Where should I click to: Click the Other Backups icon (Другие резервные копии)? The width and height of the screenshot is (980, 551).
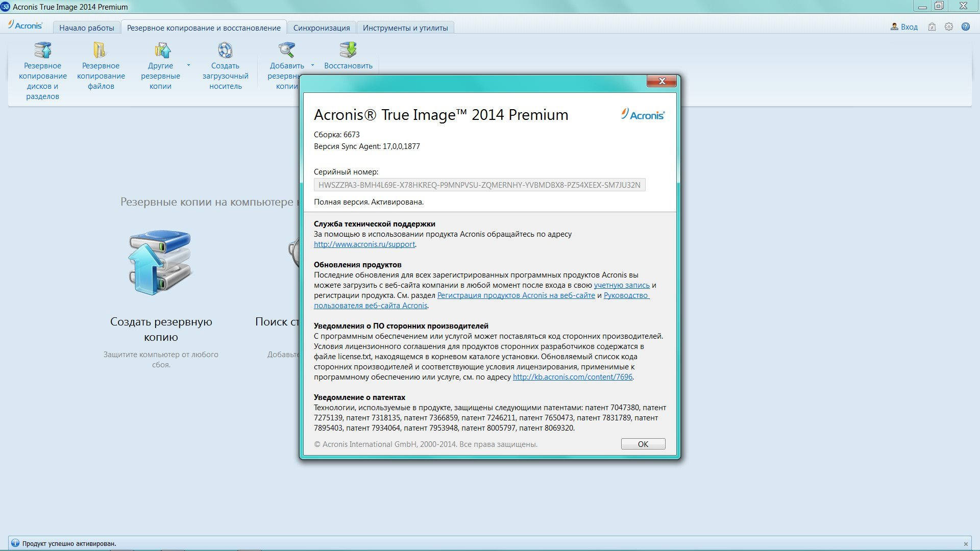[x=162, y=50]
